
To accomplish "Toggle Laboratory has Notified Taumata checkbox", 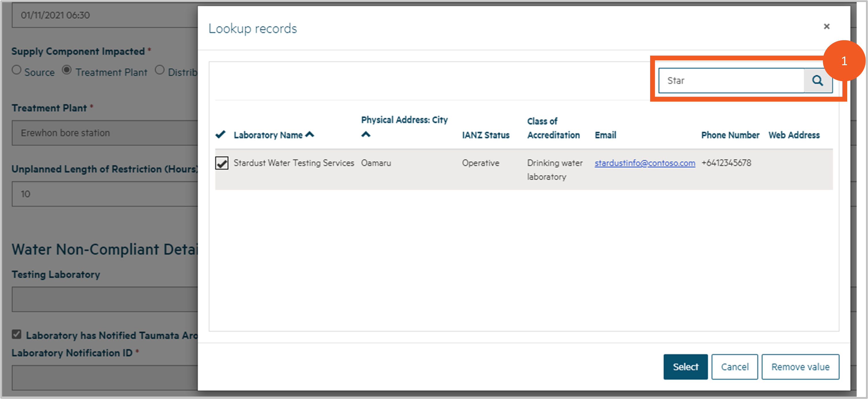I will (16, 334).
